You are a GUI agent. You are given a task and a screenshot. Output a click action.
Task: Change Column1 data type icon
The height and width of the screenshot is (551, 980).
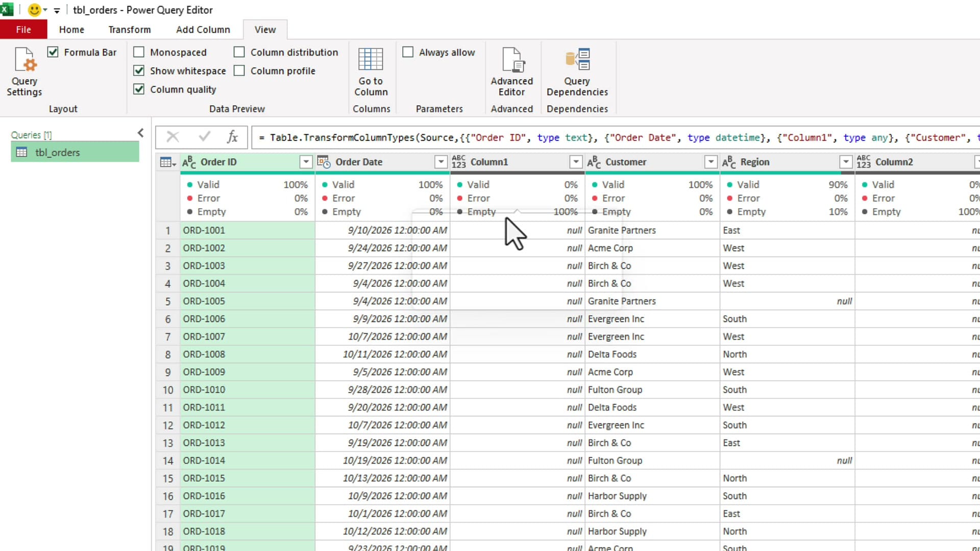(x=459, y=162)
